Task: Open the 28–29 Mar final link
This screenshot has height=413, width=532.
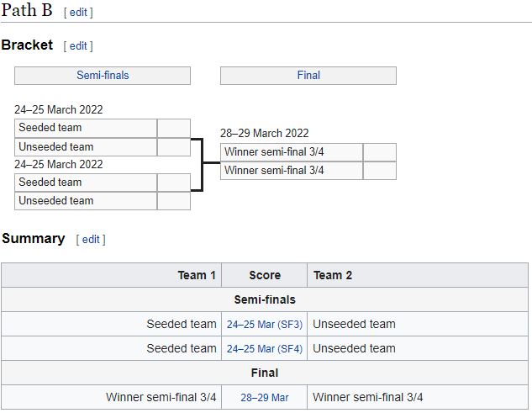Action: point(265,397)
